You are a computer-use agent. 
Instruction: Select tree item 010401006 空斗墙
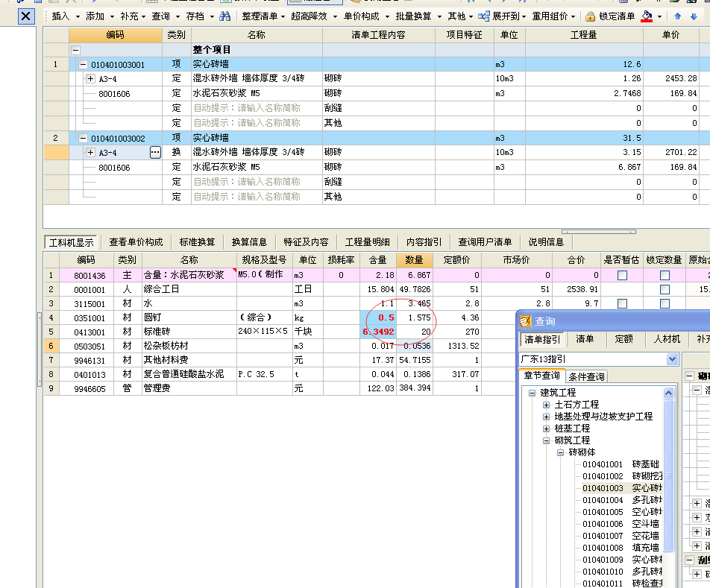click(x=621, y=524)
